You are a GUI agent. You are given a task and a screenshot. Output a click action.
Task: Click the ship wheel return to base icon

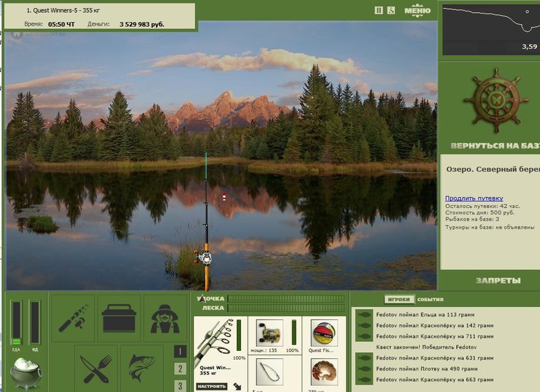(x=496, y=100)
